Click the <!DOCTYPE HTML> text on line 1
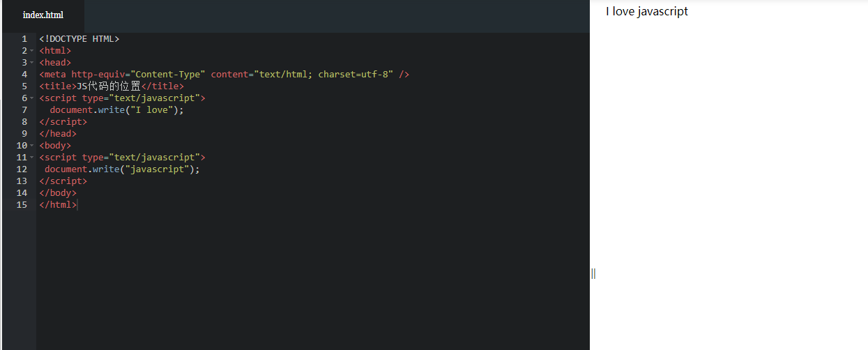Screen dimensions: 868x350 (x=79, y=39)
